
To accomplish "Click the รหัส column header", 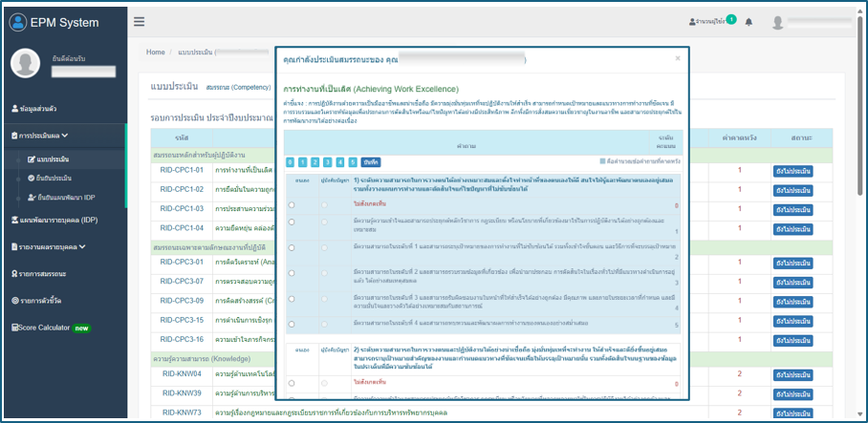I will (182, 137).
